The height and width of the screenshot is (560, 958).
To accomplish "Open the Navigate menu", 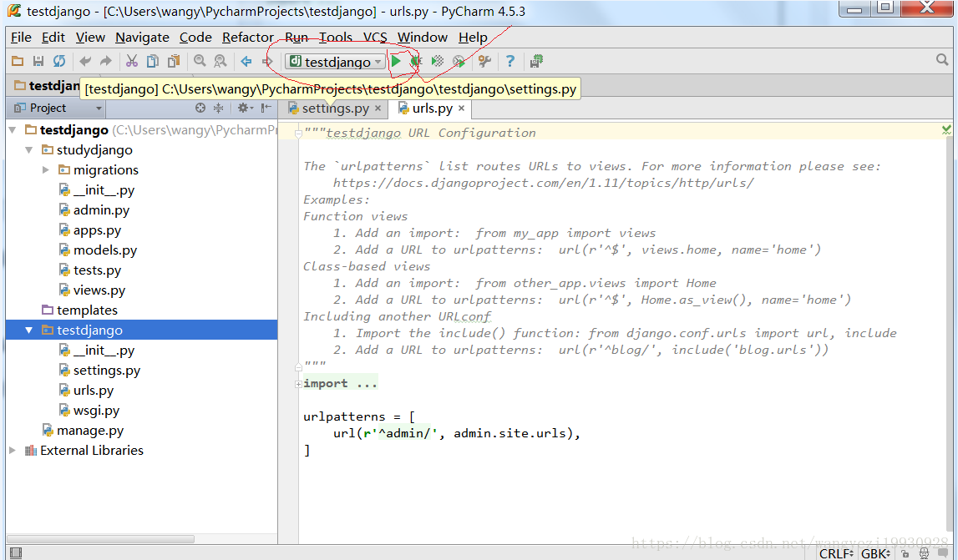I will click(x=142, y=38).
